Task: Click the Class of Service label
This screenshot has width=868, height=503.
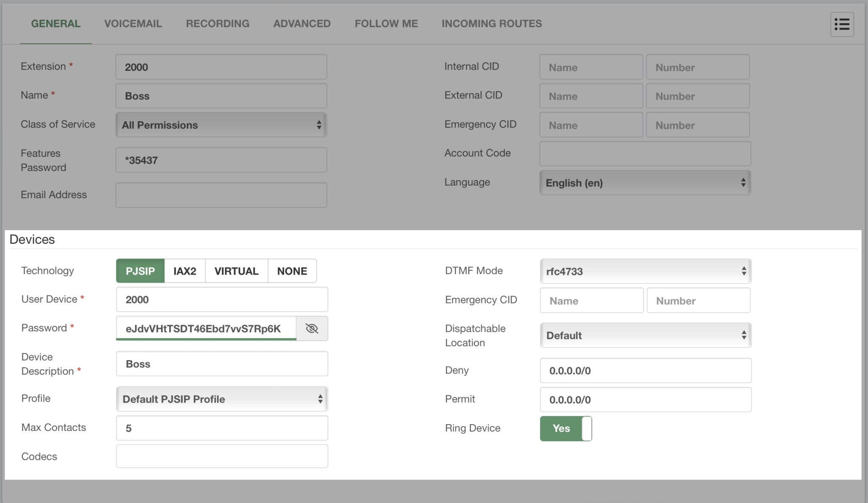Action: pos(58,124)
